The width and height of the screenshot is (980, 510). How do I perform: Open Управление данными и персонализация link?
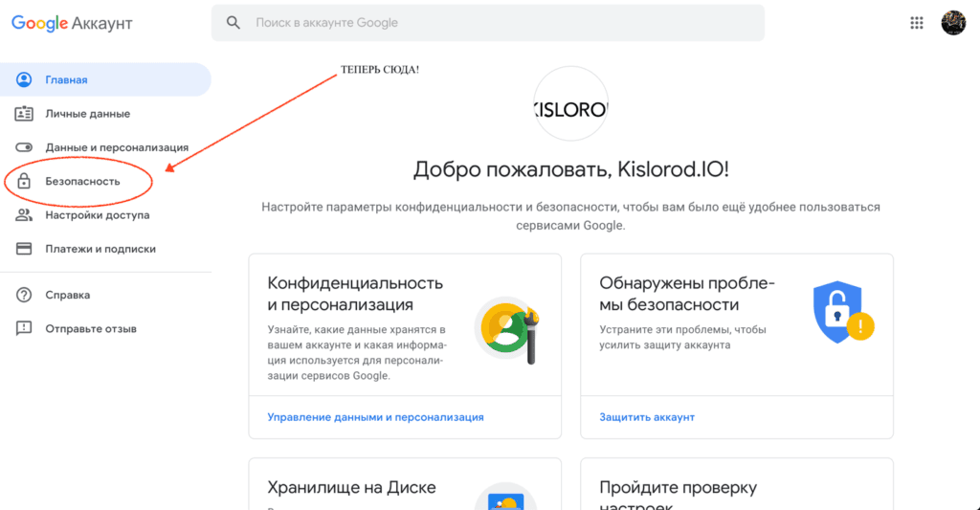[375, 417]
